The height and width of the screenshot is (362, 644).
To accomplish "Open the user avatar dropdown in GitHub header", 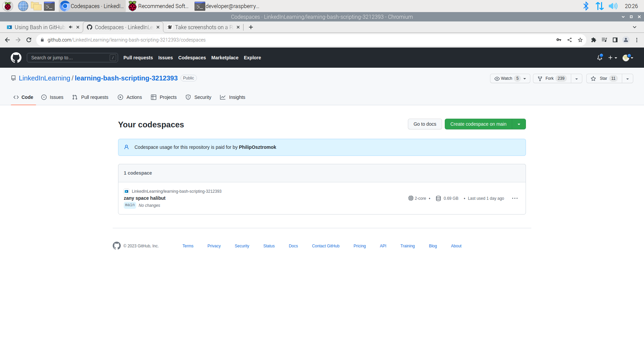I will click(x=628, y=58).
